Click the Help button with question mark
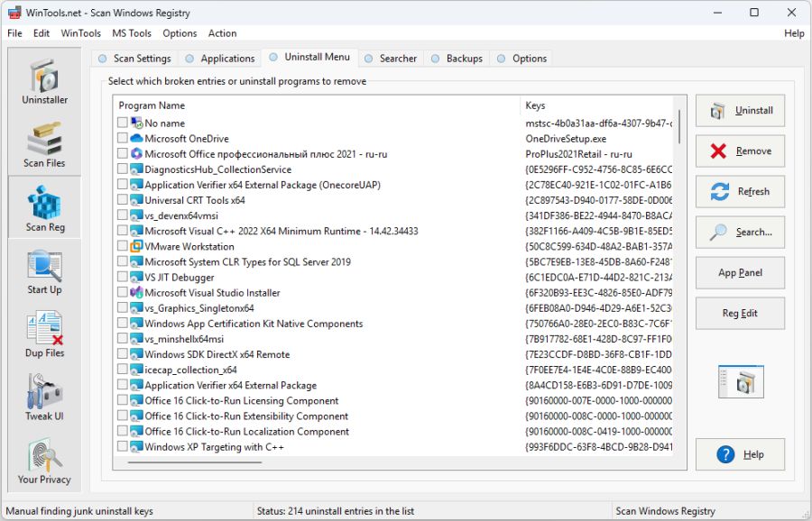This screenshot has height=521, width=812. pos(740,454)
